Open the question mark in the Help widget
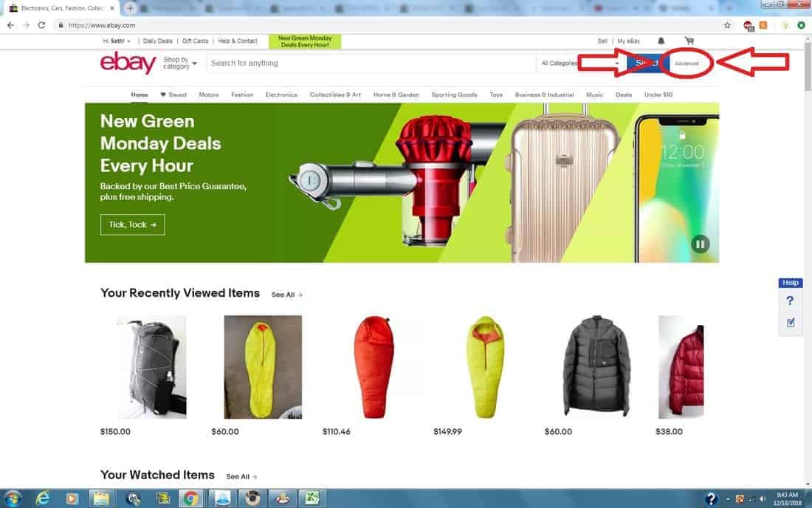 (790, 301)
